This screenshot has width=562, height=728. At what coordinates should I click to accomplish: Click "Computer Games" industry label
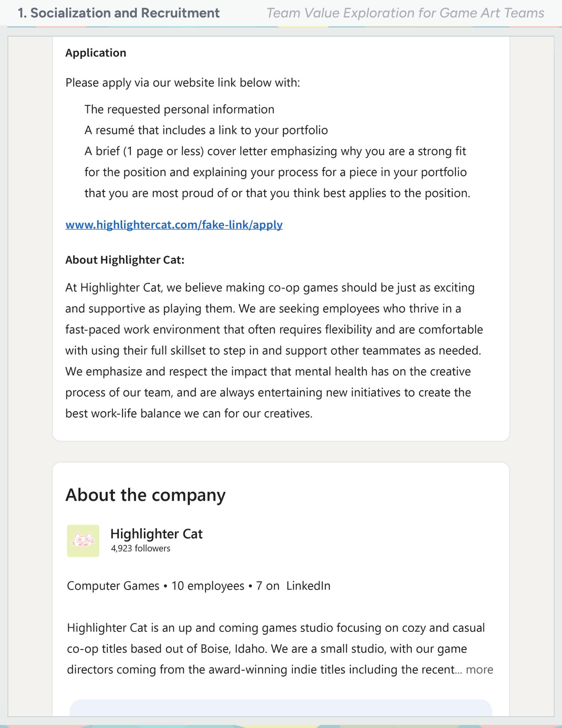(x=113, y=586)
